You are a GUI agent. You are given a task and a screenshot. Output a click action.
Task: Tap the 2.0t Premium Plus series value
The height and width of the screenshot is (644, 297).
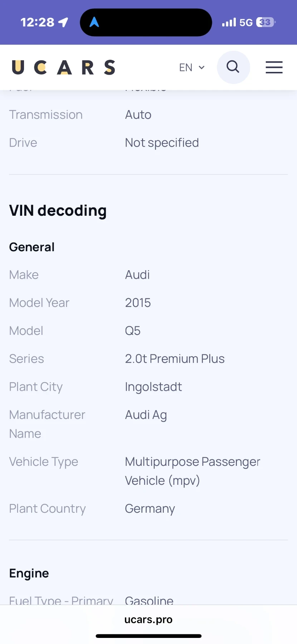[175, 358]
